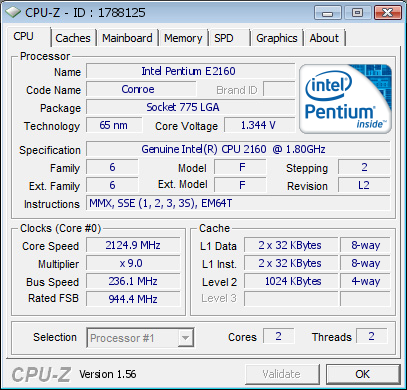Click the Core Speed label
The width and height of the screenshot is (407, 390).
pos(51,246)
